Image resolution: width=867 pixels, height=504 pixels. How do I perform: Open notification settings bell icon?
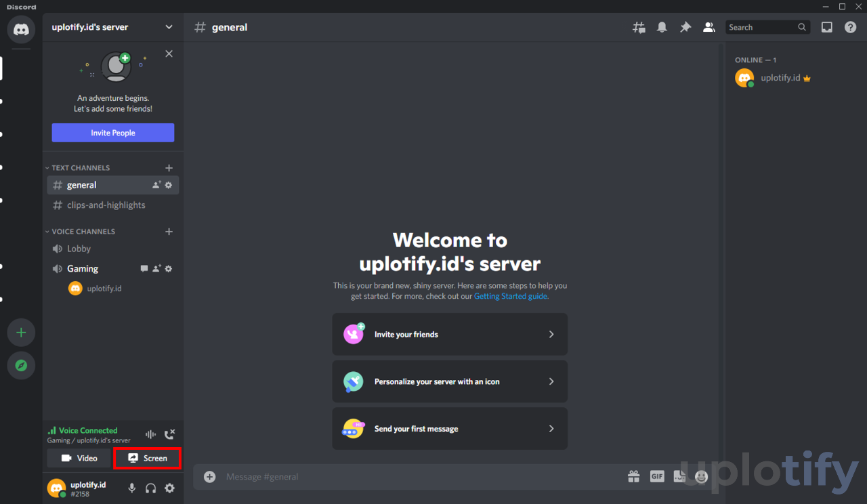click(662, 27)
